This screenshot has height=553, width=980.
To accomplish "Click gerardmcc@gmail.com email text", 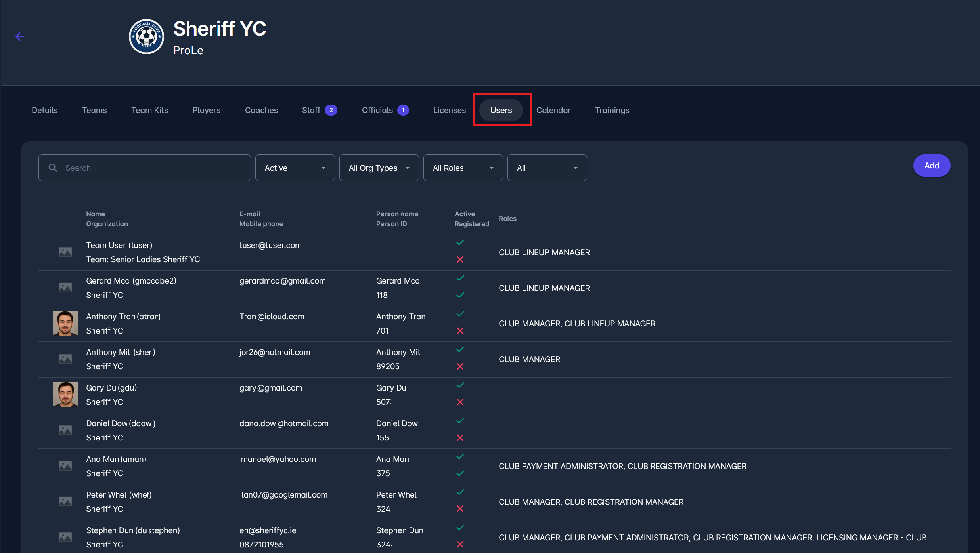I will [282, 281].
